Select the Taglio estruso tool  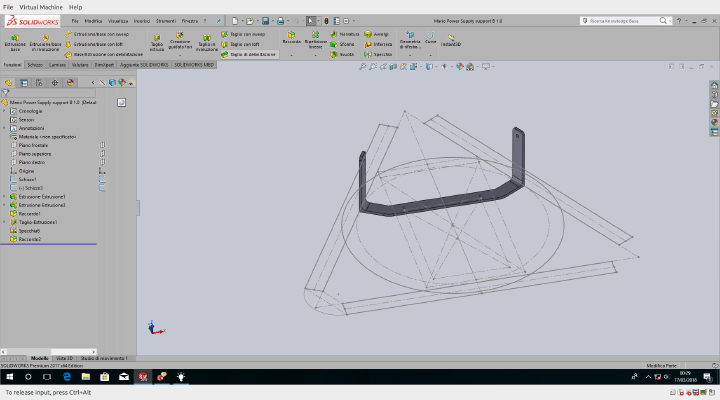coord(157,42)
